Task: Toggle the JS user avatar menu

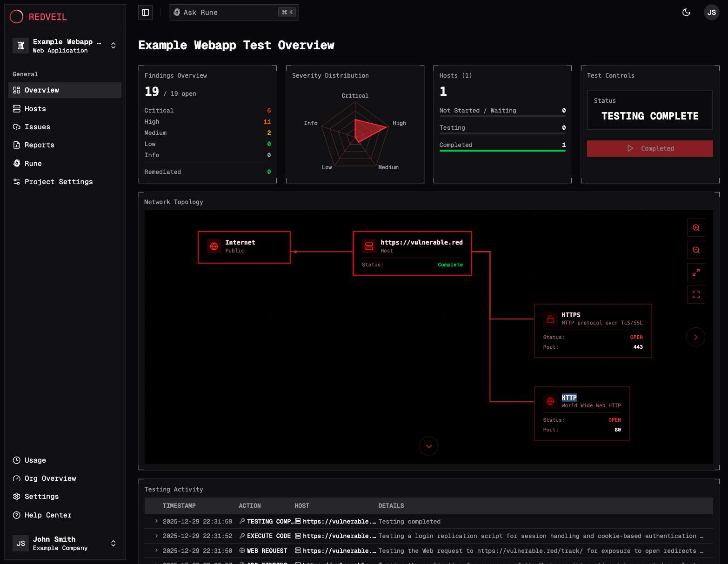Action: (711, 13)
